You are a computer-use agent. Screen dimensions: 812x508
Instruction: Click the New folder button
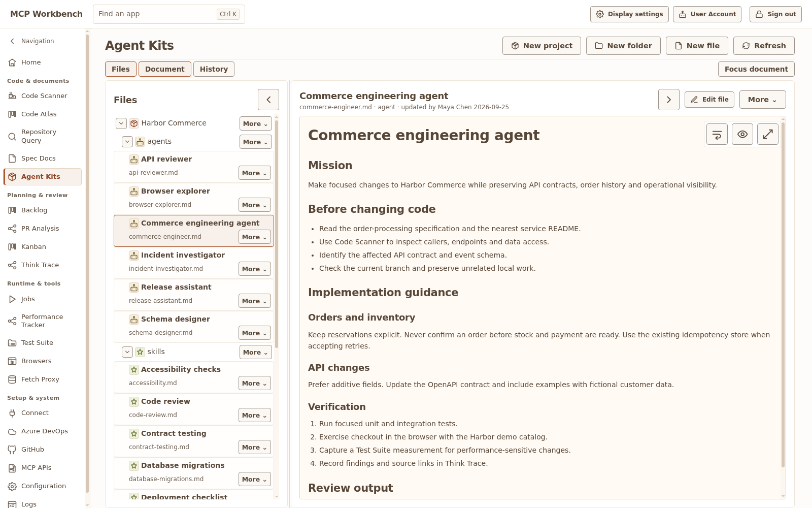click(x=623, y=46)
